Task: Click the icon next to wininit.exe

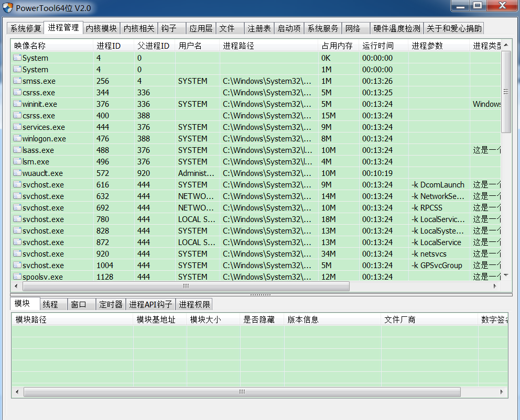Action: (17, 104)
